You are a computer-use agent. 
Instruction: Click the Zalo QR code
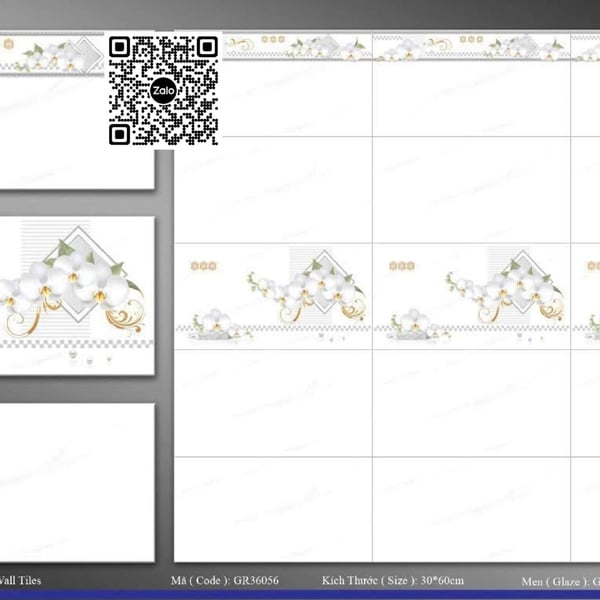click(x=163, y=90)
